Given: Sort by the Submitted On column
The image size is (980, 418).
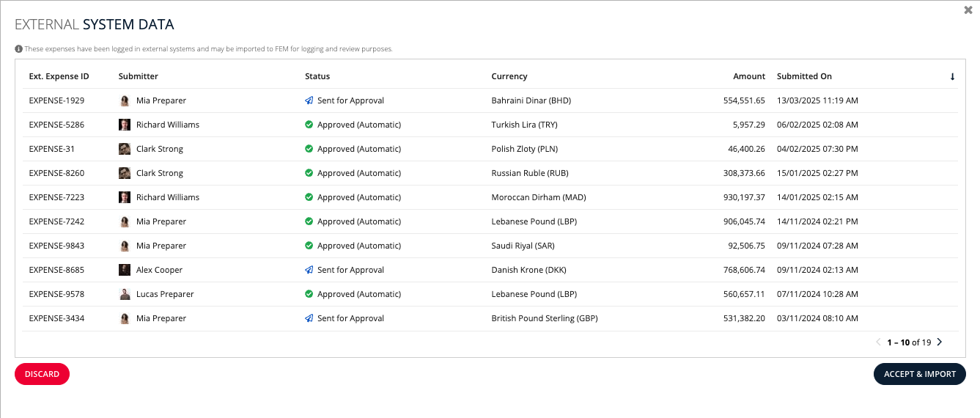Looking at the screenshot, I should tap(804, 76).
